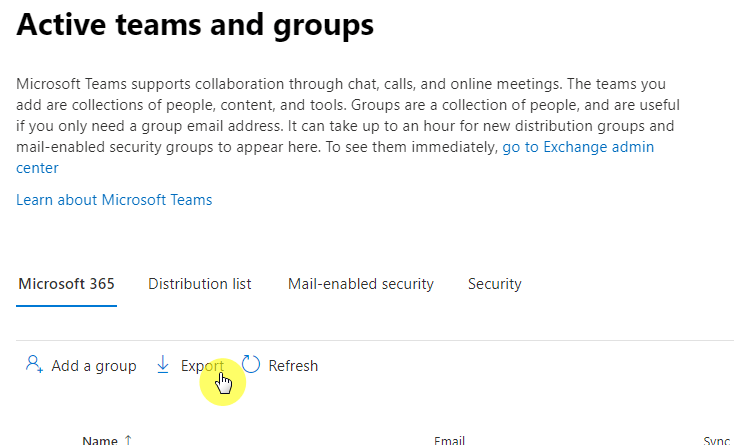Click the Add a group person icon
Image resolution: width=734 pixels, height=445 pixels.
(x=34, y=364)
